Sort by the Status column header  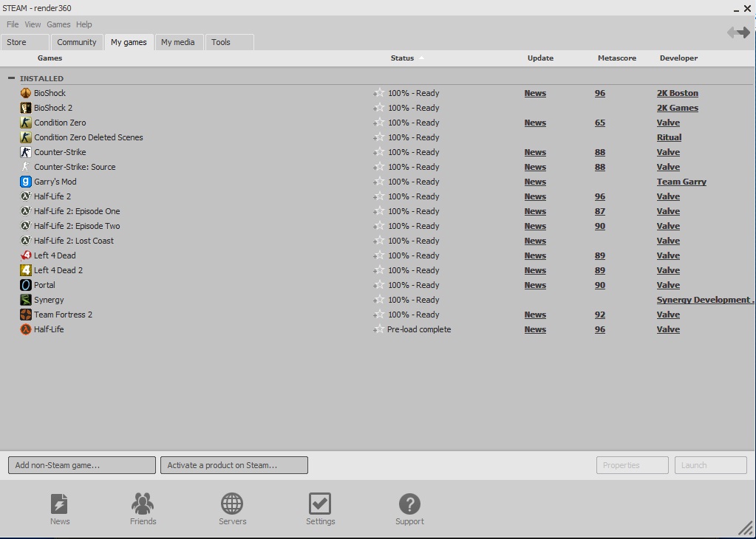[402, 58]
